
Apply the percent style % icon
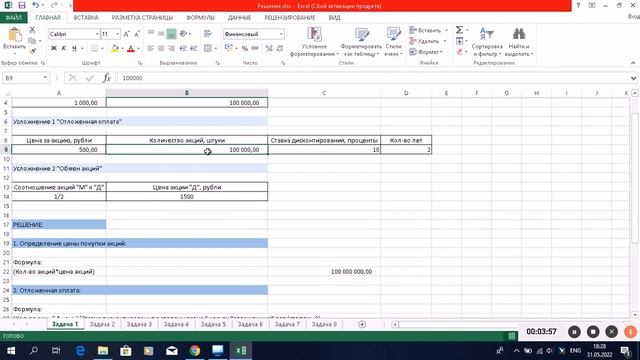(x=244, y=48)
